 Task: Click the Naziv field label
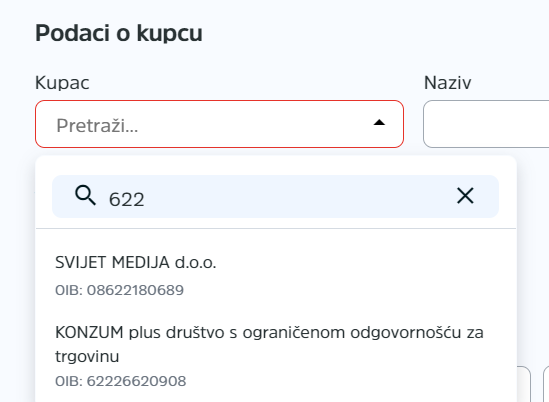447,83
